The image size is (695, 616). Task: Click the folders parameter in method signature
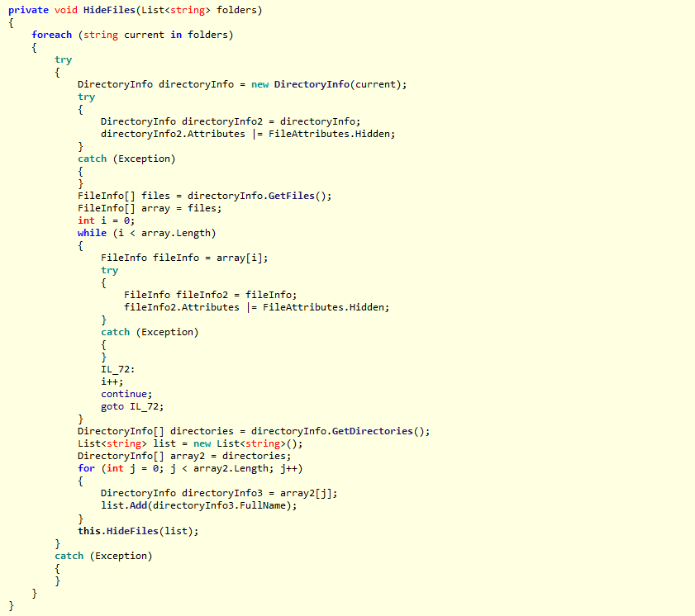239,10
